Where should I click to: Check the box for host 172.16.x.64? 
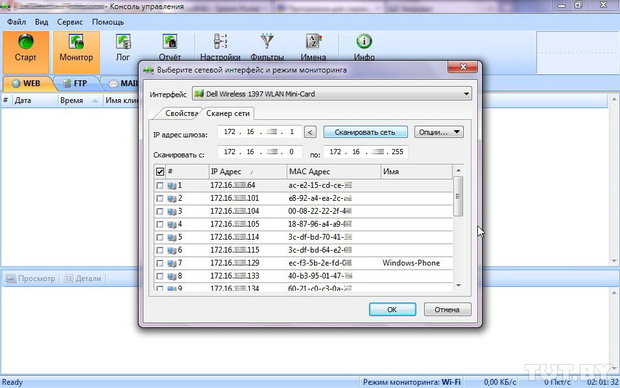pos(160,185)
